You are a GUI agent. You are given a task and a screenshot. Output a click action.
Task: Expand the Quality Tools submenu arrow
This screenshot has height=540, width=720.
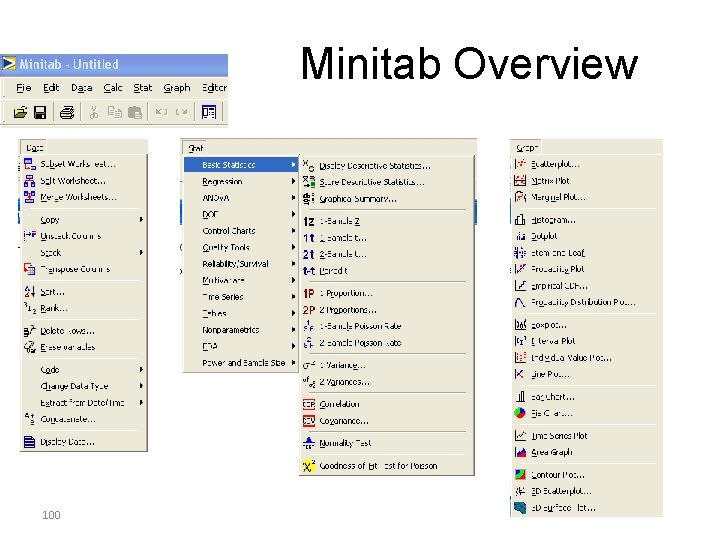(x=293, y=247)
